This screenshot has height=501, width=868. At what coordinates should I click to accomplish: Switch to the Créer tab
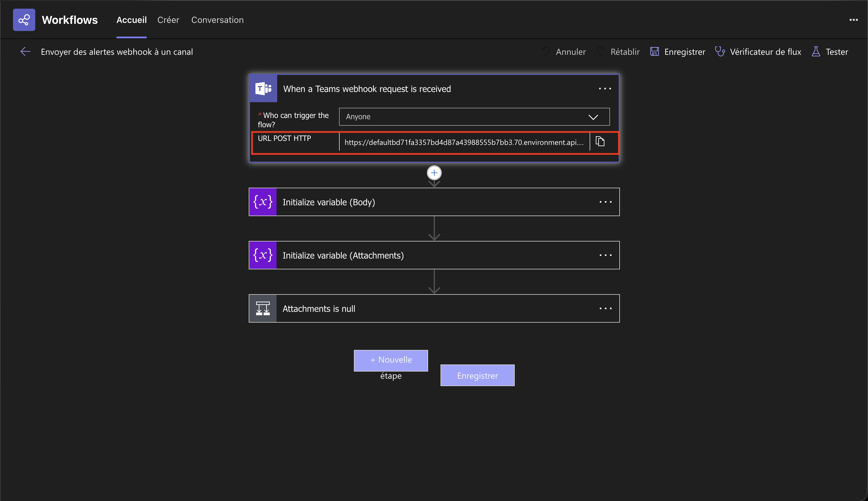click(168, 20)
